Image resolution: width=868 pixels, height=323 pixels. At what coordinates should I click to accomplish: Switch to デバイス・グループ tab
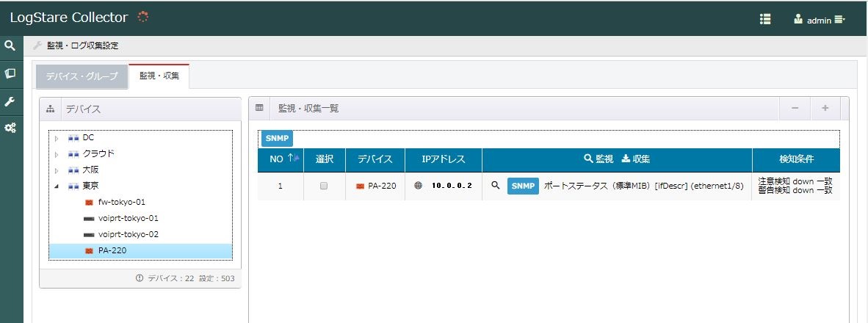point(82,76)
